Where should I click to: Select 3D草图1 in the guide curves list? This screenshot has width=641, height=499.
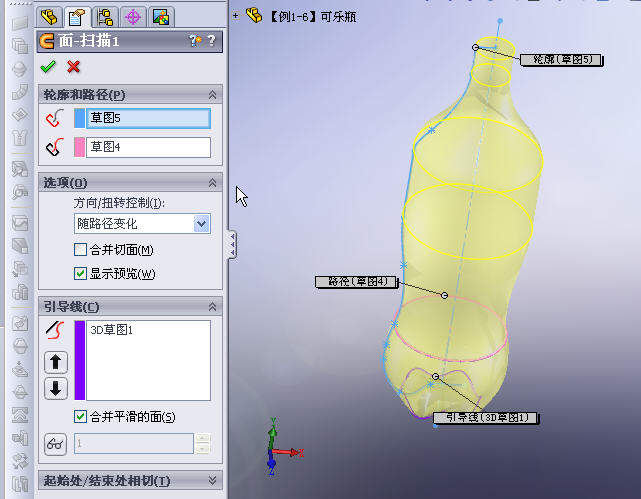tap(112, 330)
